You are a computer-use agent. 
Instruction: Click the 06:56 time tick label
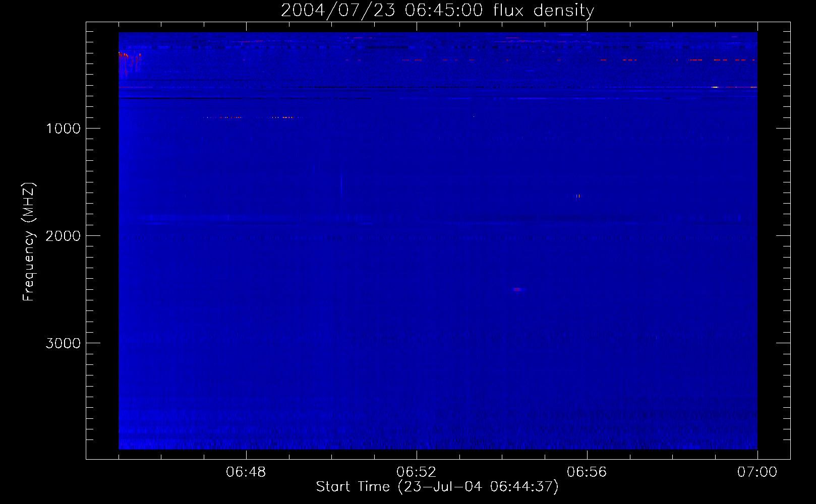pyautogui.click(x=587, y=472)
